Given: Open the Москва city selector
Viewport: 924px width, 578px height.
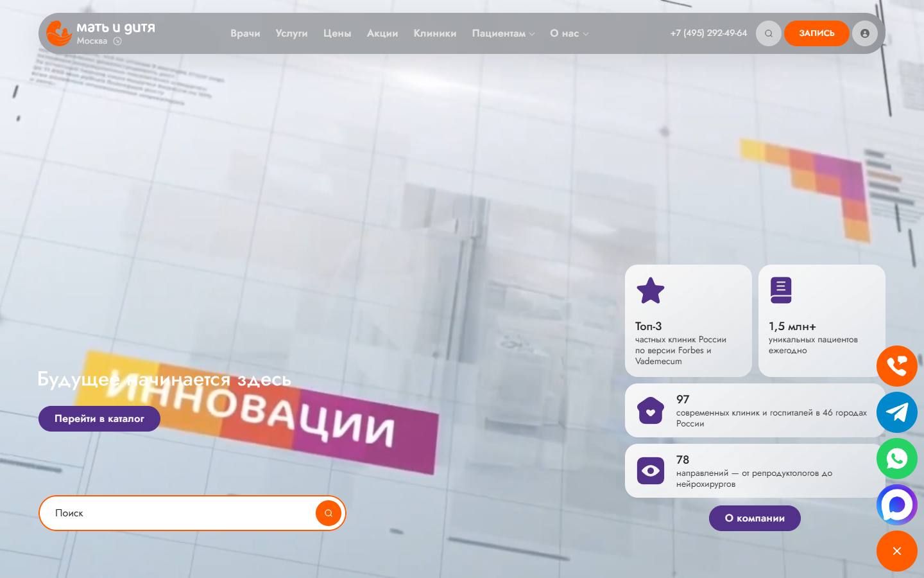Looking at the screenshot, I should pos(99,41).
